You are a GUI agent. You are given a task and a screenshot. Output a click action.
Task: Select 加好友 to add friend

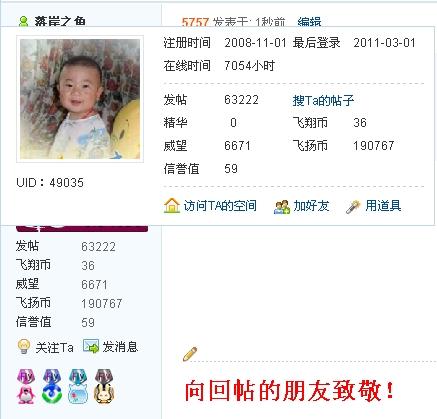(311, 206)
